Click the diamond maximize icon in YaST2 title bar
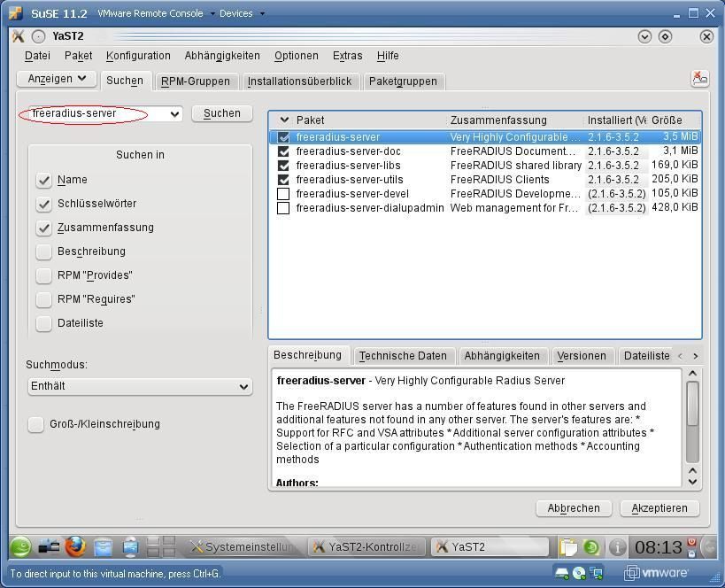This screenshot has height=588, width=725. 665,36
